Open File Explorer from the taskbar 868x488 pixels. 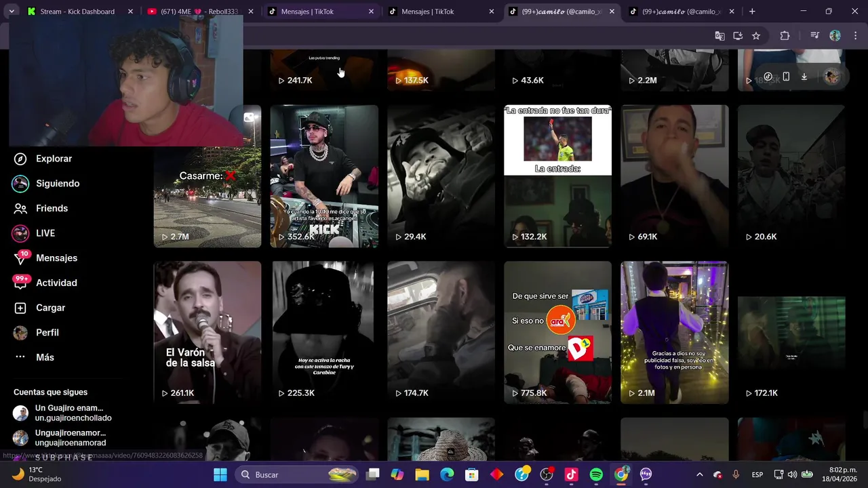pos(422,474)
